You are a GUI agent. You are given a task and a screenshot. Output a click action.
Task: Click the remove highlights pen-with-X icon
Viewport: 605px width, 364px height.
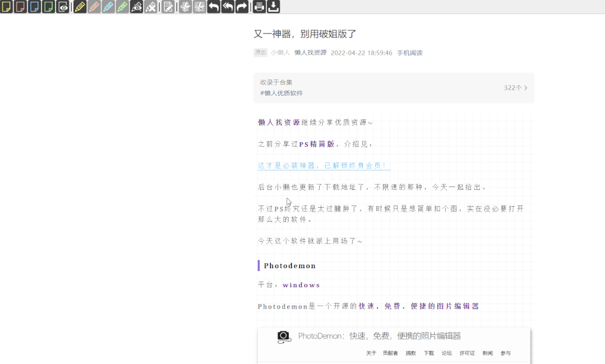pyautogui.click(x=151, y=7)
